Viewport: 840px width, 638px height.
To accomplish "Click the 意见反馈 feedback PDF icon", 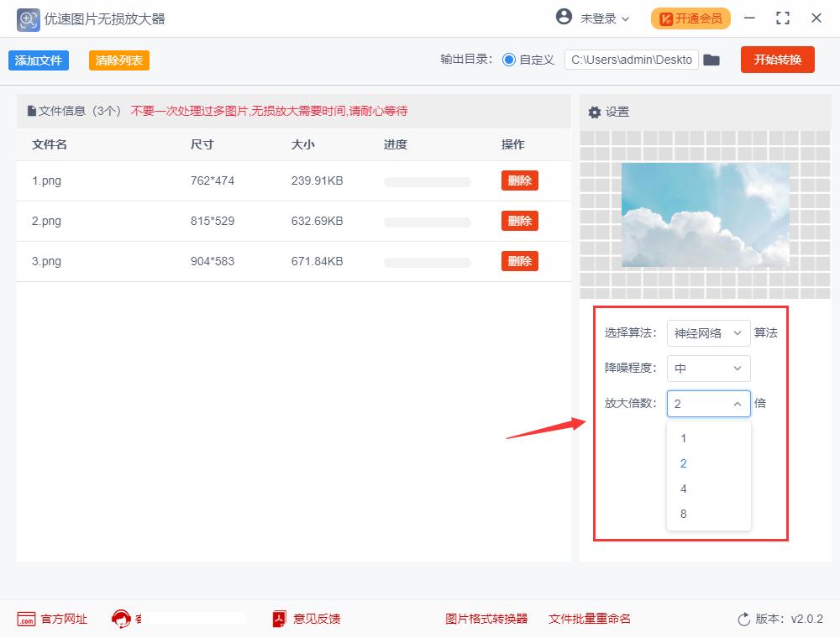I will point(278,619).
